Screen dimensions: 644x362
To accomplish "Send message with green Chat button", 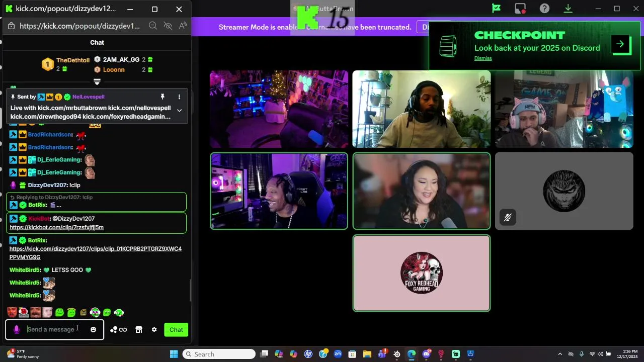I will [176, 330].
